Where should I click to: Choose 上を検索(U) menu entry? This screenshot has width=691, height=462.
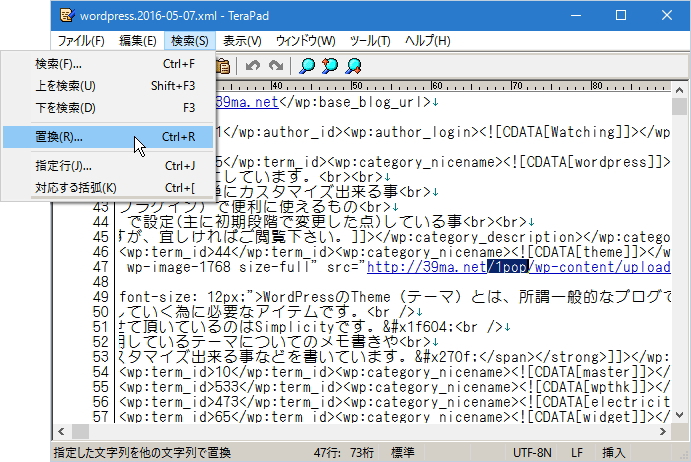click(x=108, y=86)
